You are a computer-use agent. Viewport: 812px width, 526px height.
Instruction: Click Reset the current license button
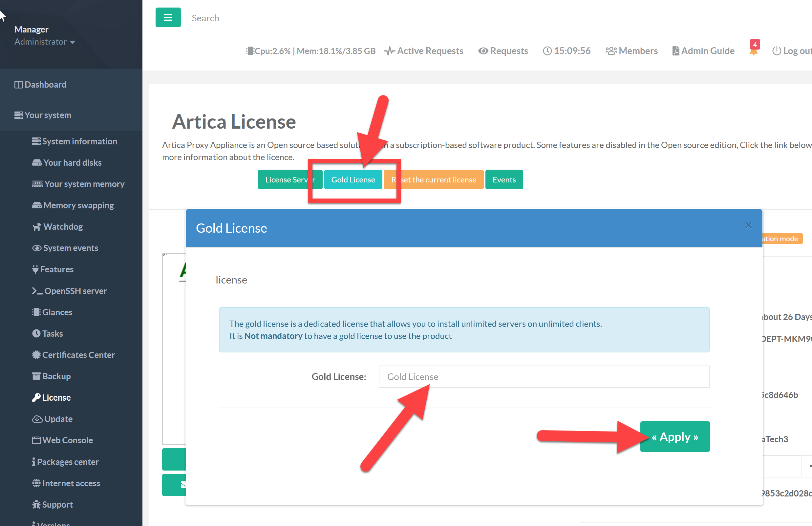[440, 179]
